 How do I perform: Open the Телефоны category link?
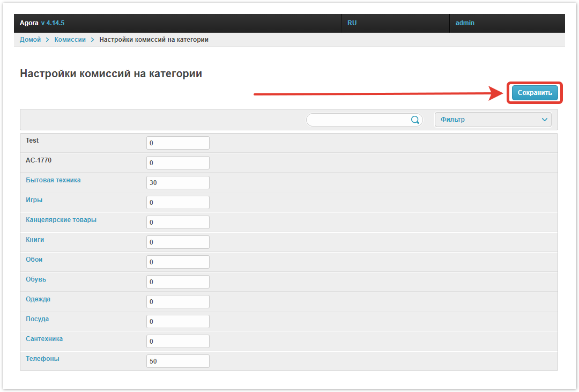tap(42, 359)
